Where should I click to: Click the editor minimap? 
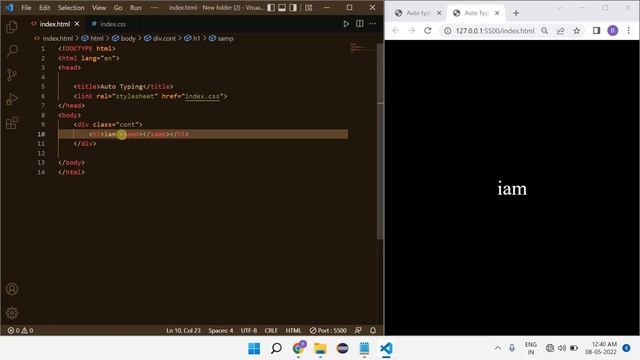362,49
